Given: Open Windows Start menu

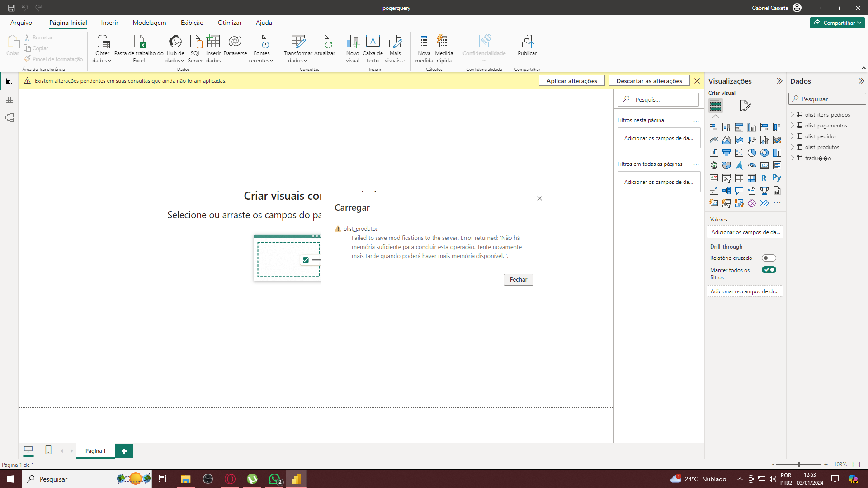Looking at the screenshot, I should [x=11, y=479].
